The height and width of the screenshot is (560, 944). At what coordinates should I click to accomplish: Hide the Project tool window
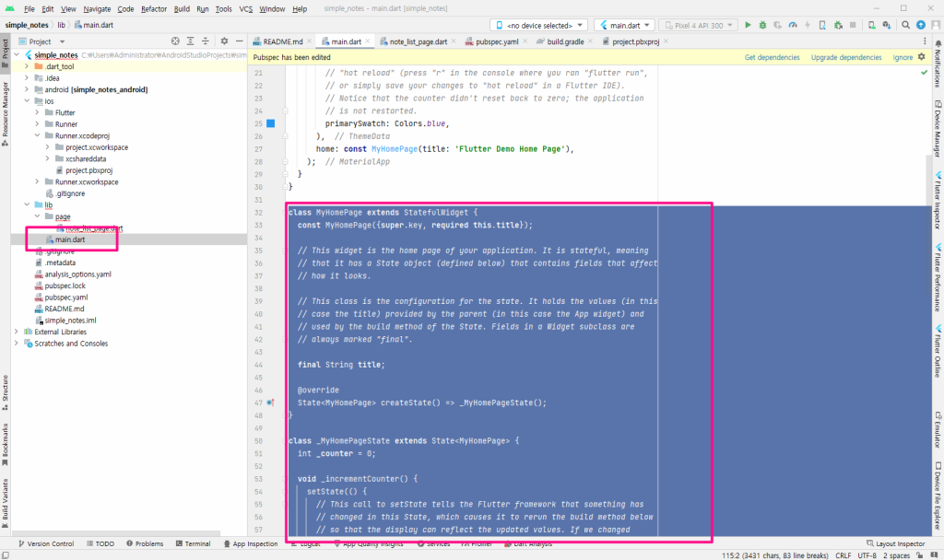click(239, 41)
